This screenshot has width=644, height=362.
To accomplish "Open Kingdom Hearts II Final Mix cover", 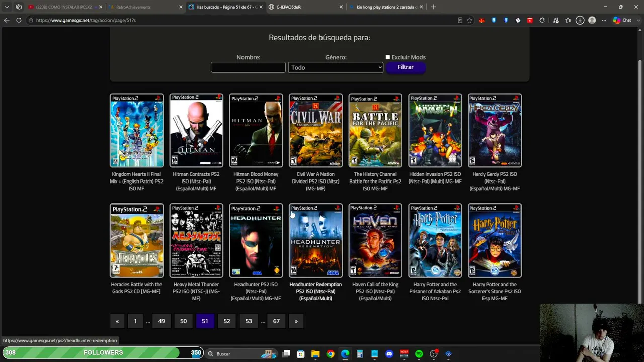I will pos(136,130).
